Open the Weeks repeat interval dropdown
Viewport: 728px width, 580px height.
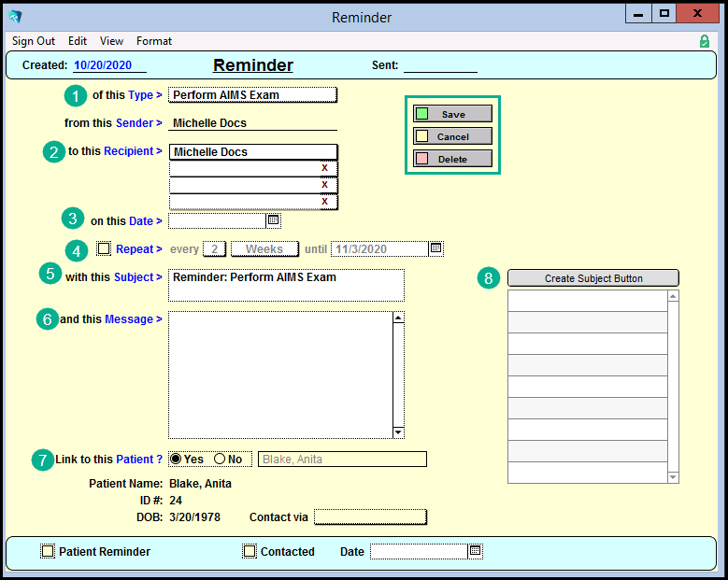(264, 248)
